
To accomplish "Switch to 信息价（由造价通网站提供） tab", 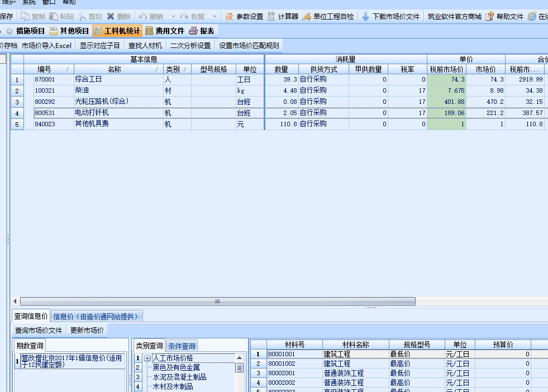I will [x=96, y=317].
